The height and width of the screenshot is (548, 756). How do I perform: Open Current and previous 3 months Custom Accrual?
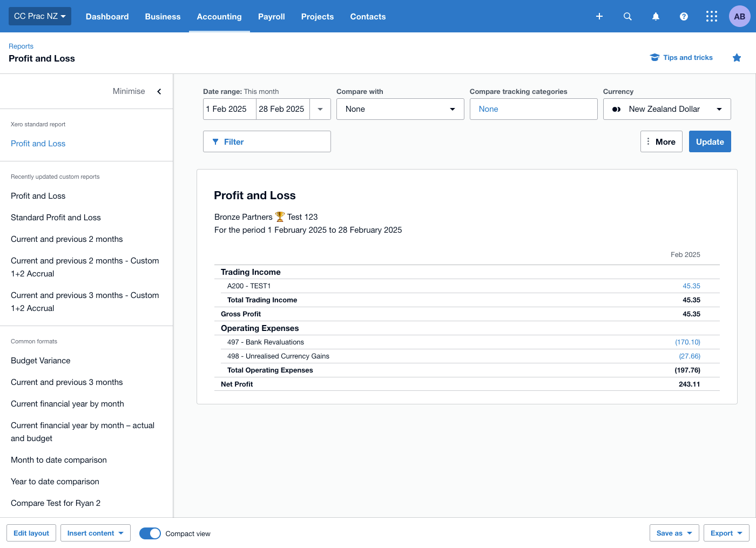[85, 302]
